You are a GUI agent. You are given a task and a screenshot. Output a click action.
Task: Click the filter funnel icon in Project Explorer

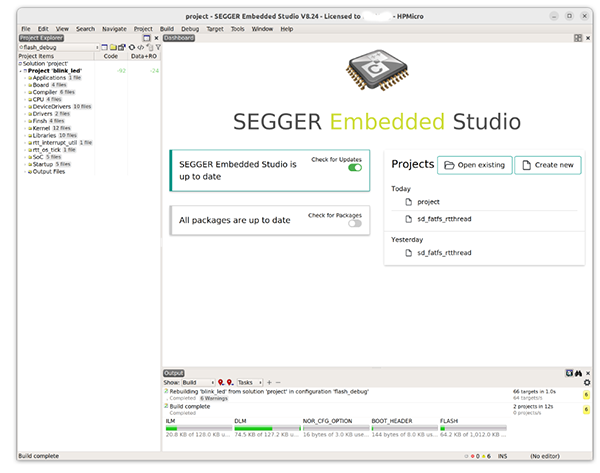point(158,47)
